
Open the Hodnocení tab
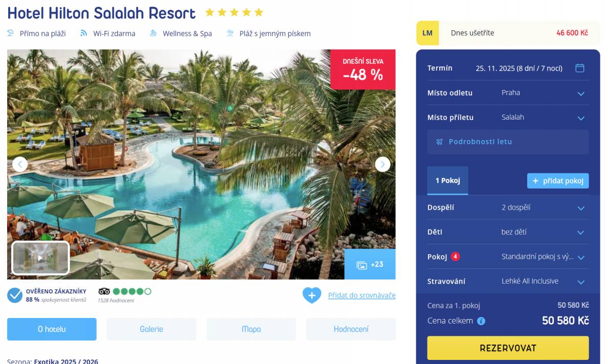tap(351, 329)
